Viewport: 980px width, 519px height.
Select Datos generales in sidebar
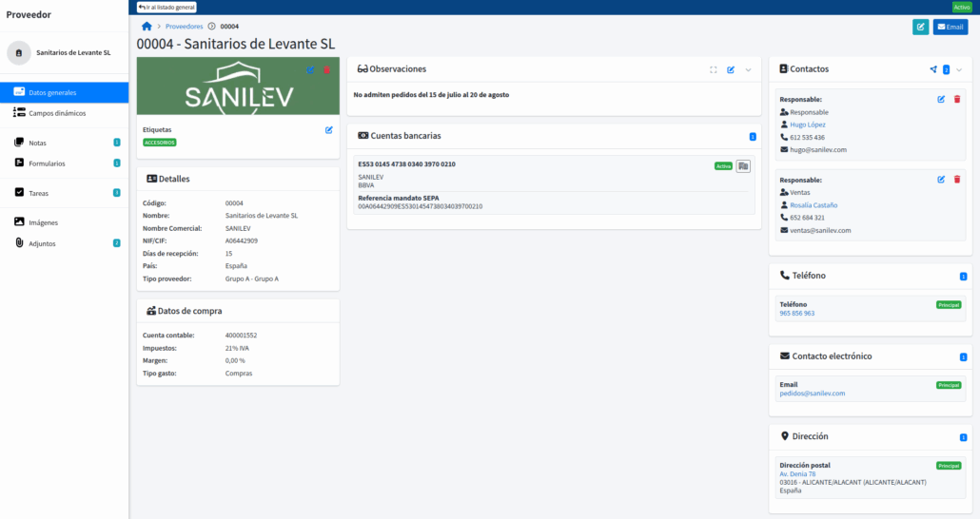[65, 92]
